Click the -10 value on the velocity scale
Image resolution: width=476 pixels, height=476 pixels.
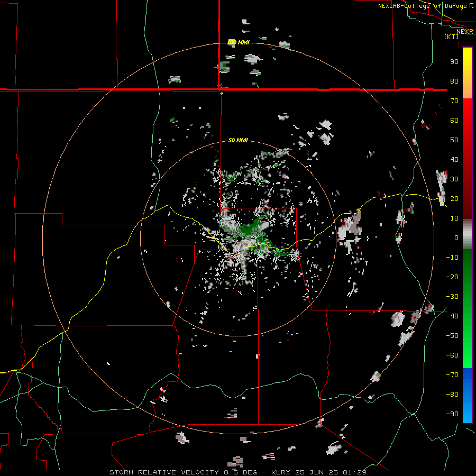coord(452,258)
